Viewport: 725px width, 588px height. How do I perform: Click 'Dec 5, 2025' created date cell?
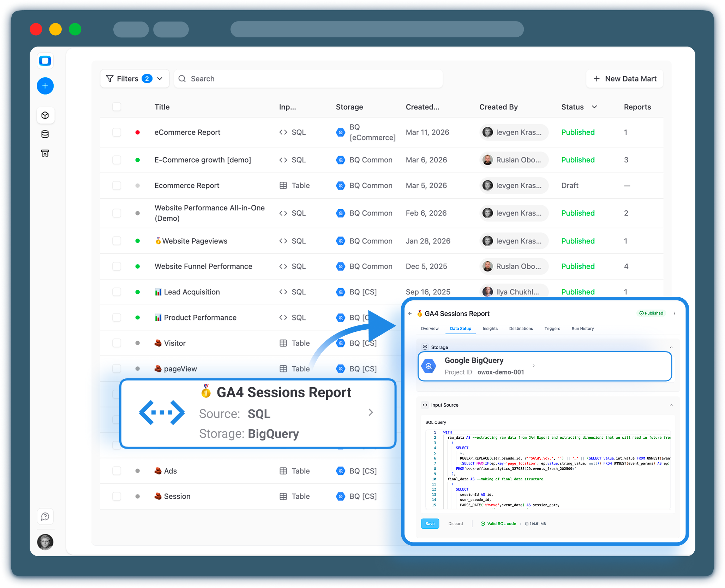tap(426, 266)
